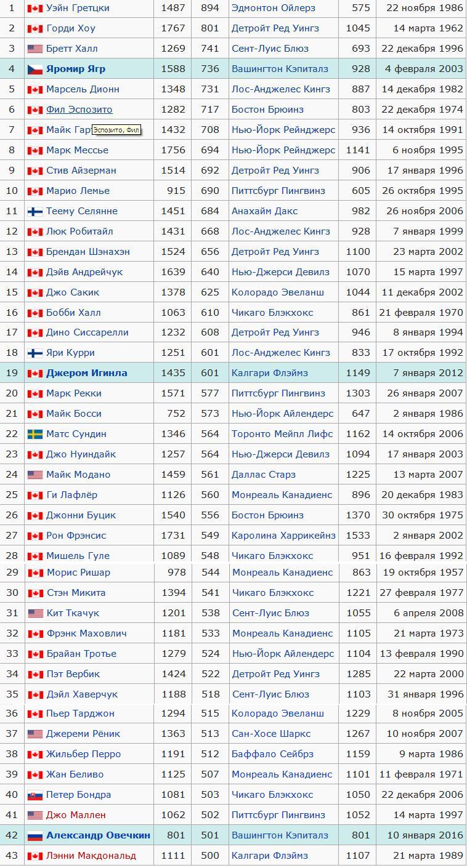The width and height of the screenshot is (467, 868).
Task: Open the Ги Лафлёр player link
Action: [71, 495]
